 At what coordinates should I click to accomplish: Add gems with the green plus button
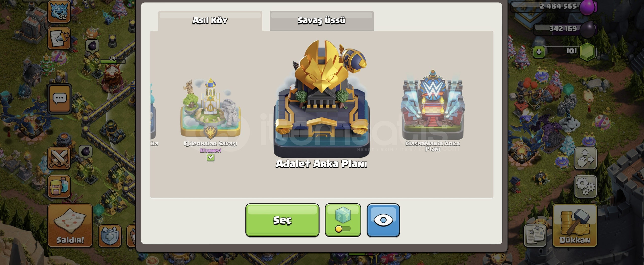click(x=539, y=52)
